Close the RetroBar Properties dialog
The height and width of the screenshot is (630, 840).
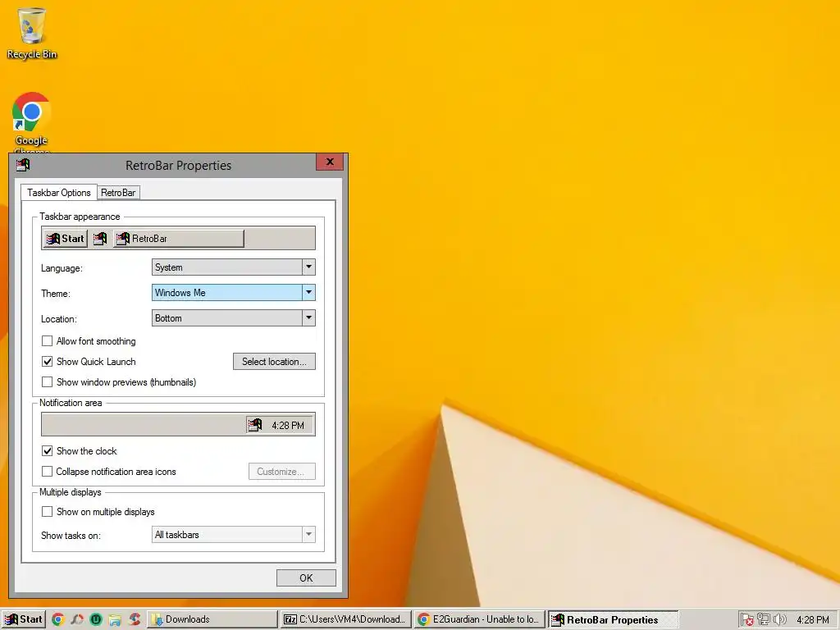click(x=330, y=162)
